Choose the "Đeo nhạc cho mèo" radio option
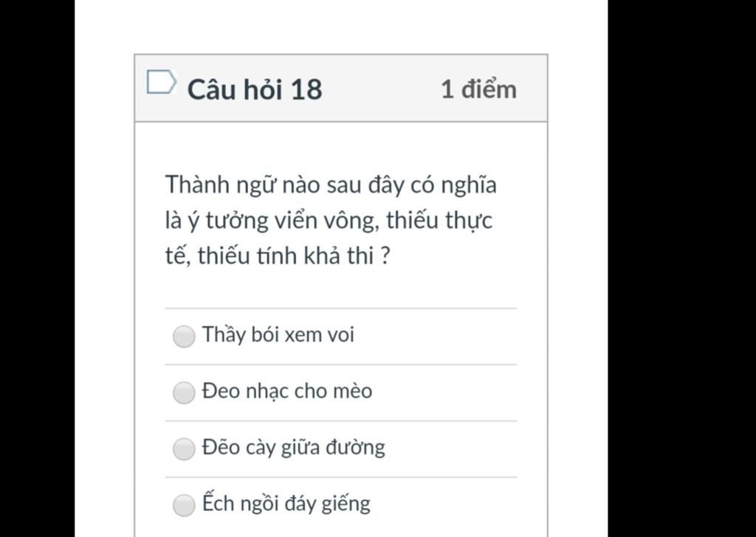Viewport: 756px width, 537px height. [x=184, y=393]
